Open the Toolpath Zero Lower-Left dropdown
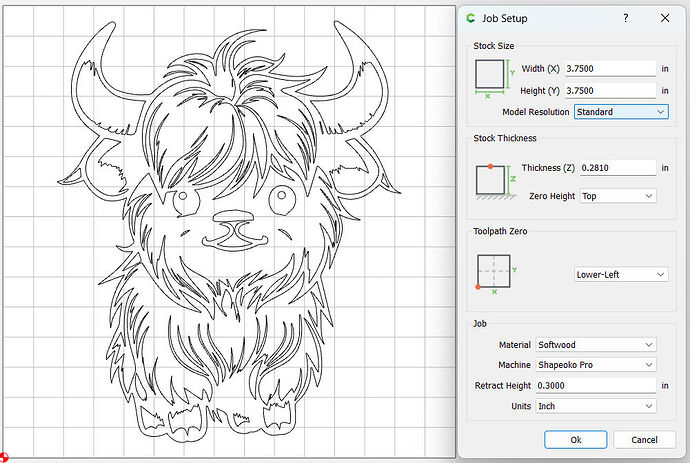Image resolution: width=690 pixels, height=463 pixels. [x=621, y=274]
